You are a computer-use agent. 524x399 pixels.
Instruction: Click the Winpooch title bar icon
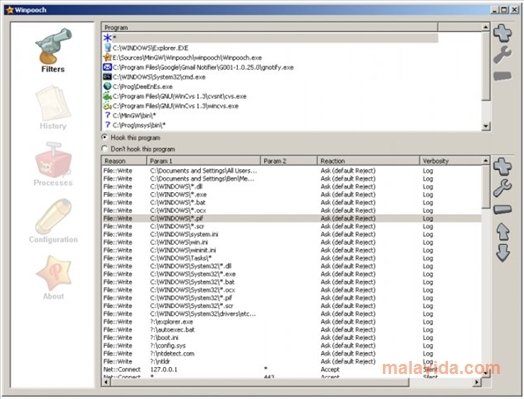(x=10, y=10)
